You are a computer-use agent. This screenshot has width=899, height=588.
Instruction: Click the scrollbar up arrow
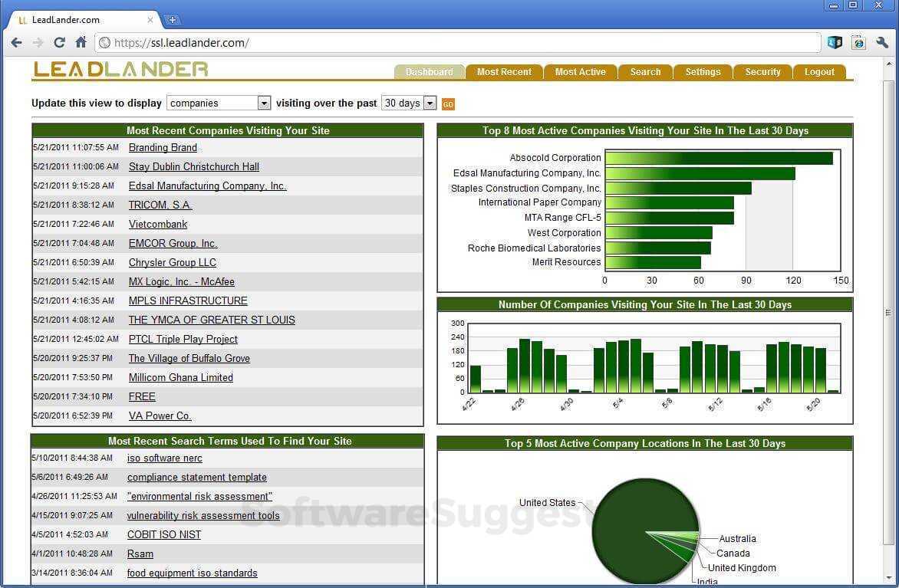click(889, 64)
